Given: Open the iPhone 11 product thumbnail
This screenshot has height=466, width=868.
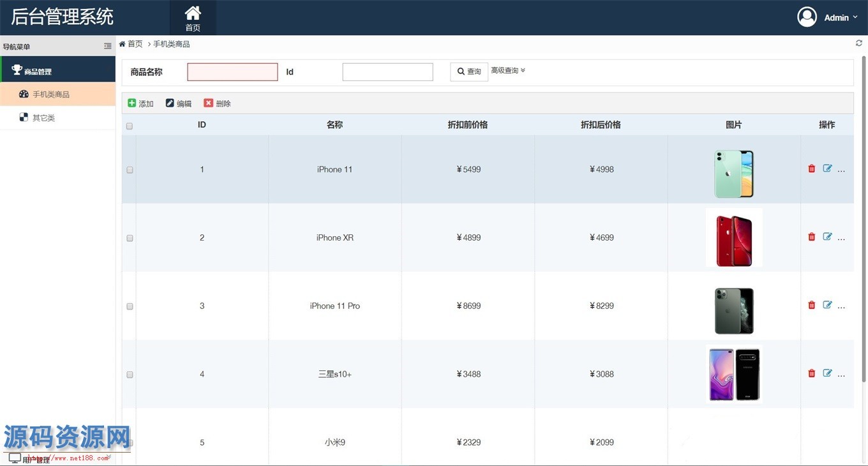Looking at the screenshot, I should coord(734,174).
